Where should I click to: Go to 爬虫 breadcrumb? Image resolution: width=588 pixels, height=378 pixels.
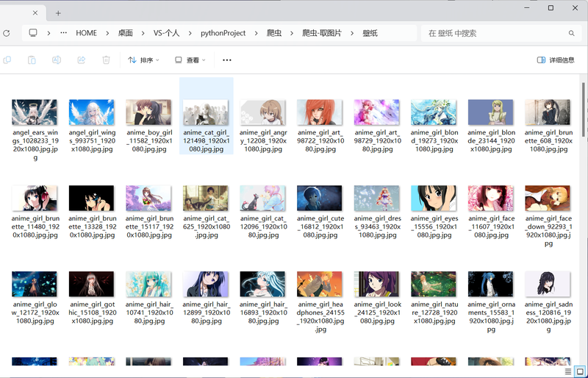tap(274, 33)
